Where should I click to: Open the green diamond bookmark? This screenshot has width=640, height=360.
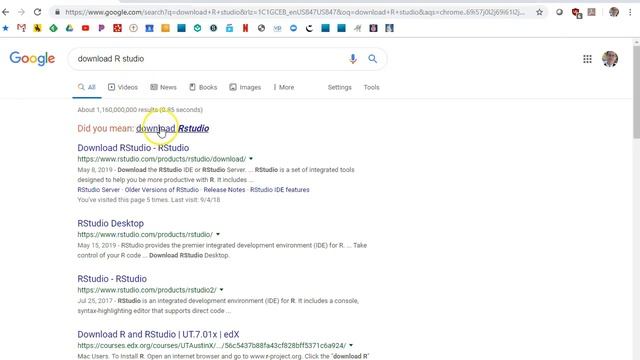pos(53,28)
